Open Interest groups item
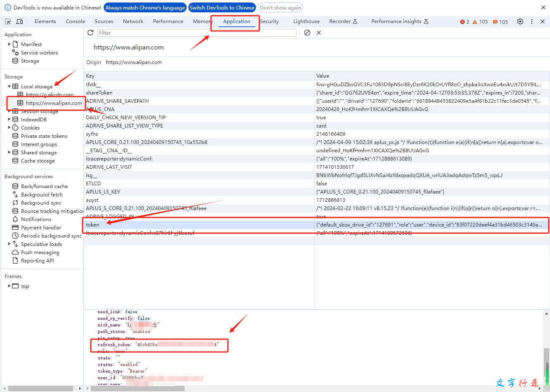 (39, 144)
